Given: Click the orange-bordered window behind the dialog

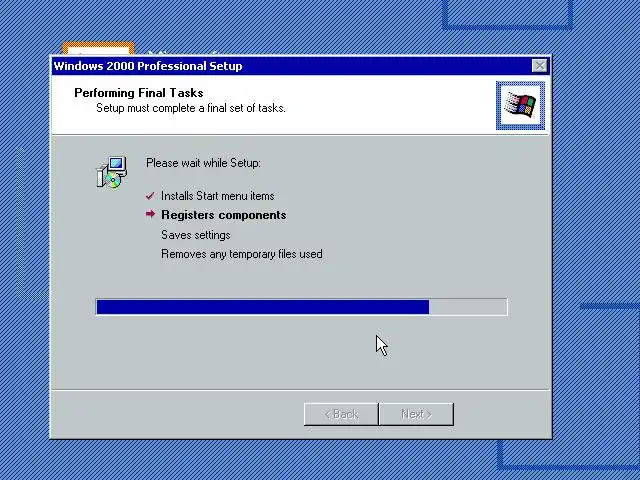Looking at the screenshot, I should [x=98, y=49].
